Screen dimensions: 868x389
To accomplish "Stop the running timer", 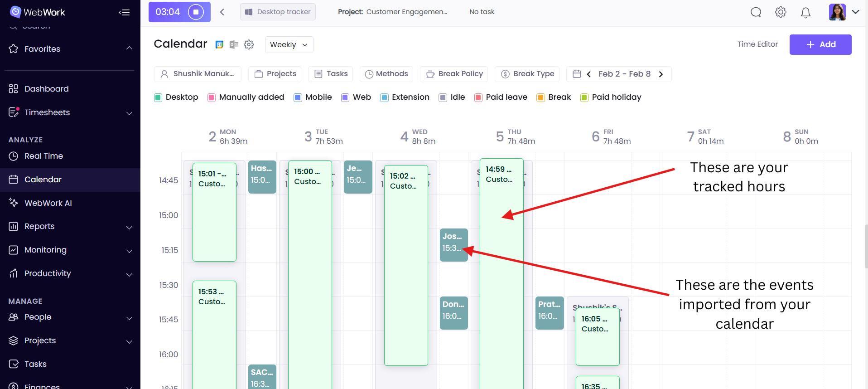I will [196, 12].
